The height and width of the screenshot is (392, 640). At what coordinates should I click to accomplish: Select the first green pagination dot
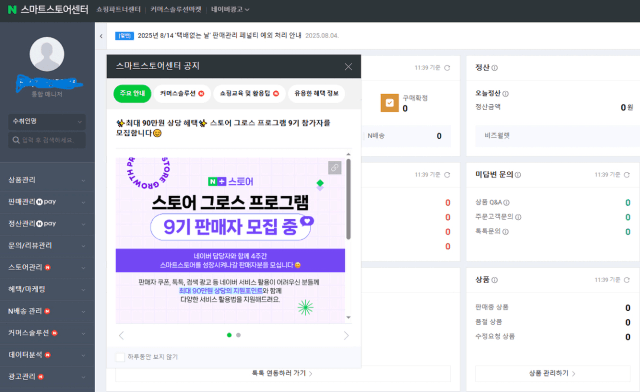pyautogui.click(x=229, y=335)
